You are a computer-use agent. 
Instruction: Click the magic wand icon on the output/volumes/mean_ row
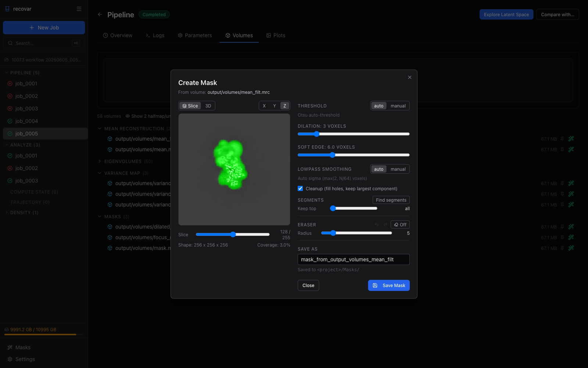(x=571, y=139)
